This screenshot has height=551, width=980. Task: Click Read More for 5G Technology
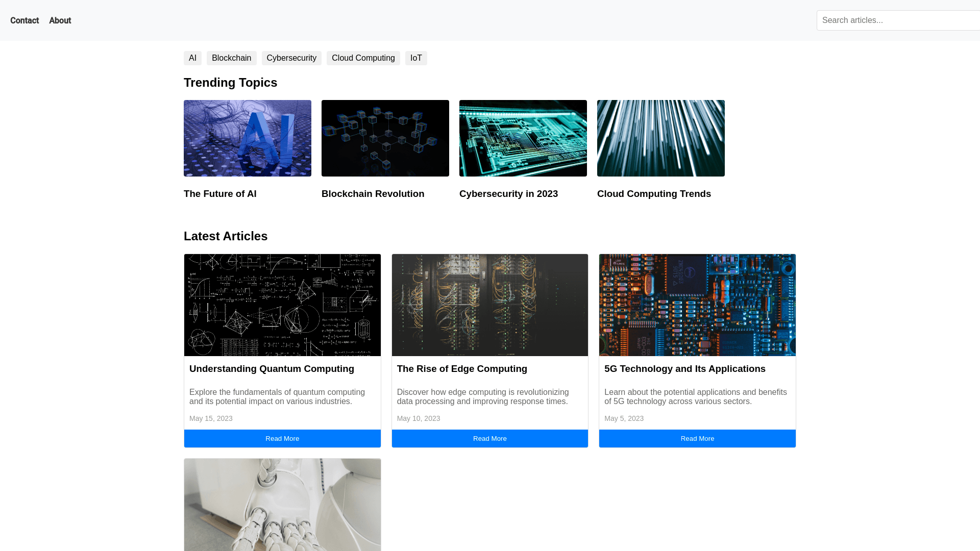697,439
